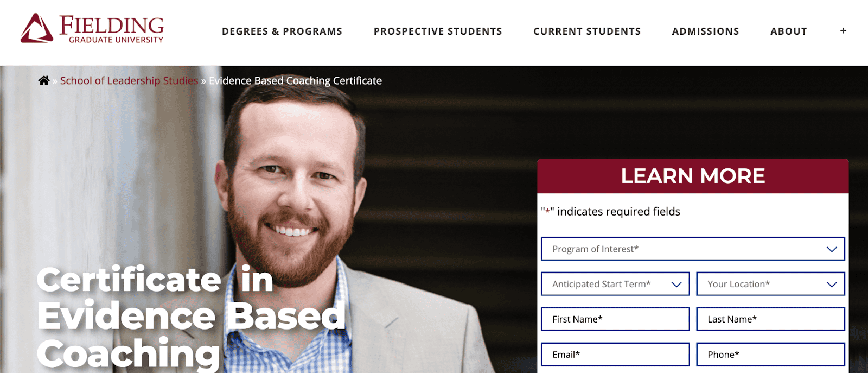Viewport: 868px width, 373px height.
Task: Open the plus menu in the navigation bar
Action: point(843,31)
